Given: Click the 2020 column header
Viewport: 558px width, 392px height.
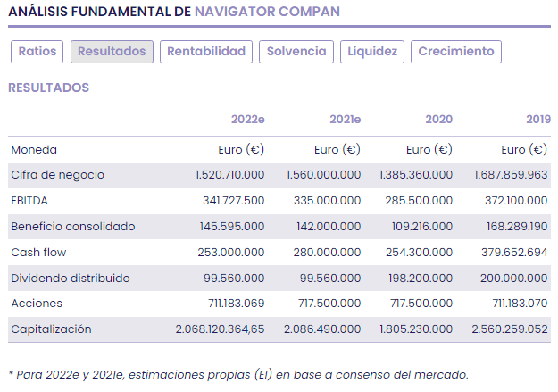Looking at the screenshot, I should pyautogui.click(x=438, y=119).
